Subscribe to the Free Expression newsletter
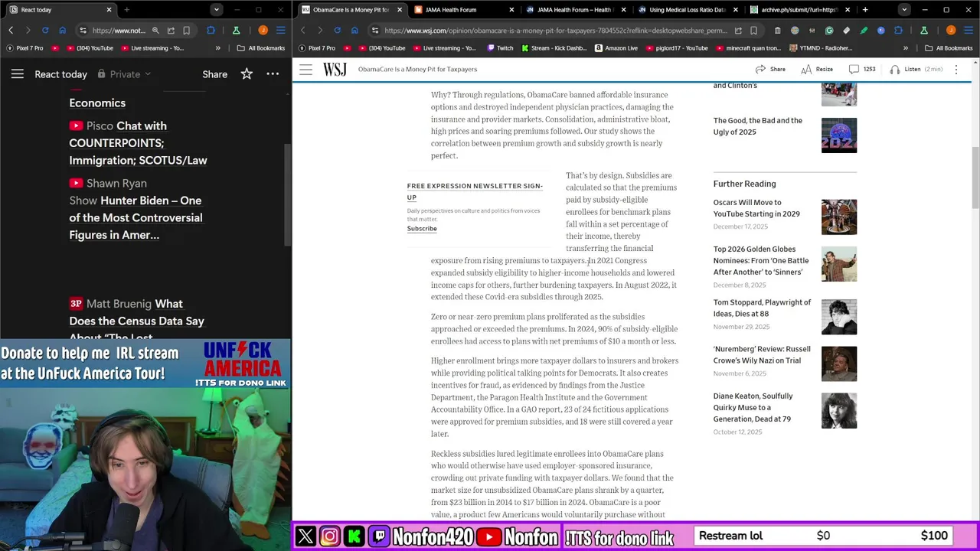This screenshot has width=980, height=551. (422, 229)
